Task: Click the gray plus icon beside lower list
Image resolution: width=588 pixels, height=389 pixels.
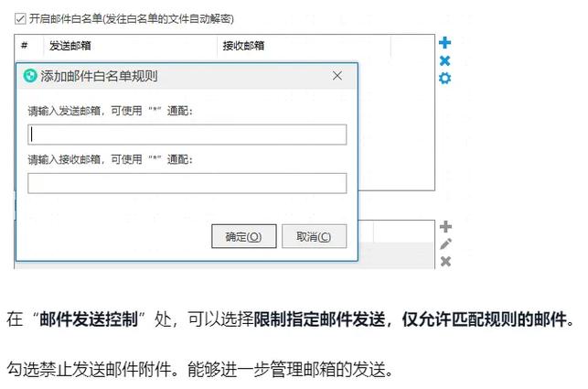Action: pyautogui.click(x=445, y=227)
